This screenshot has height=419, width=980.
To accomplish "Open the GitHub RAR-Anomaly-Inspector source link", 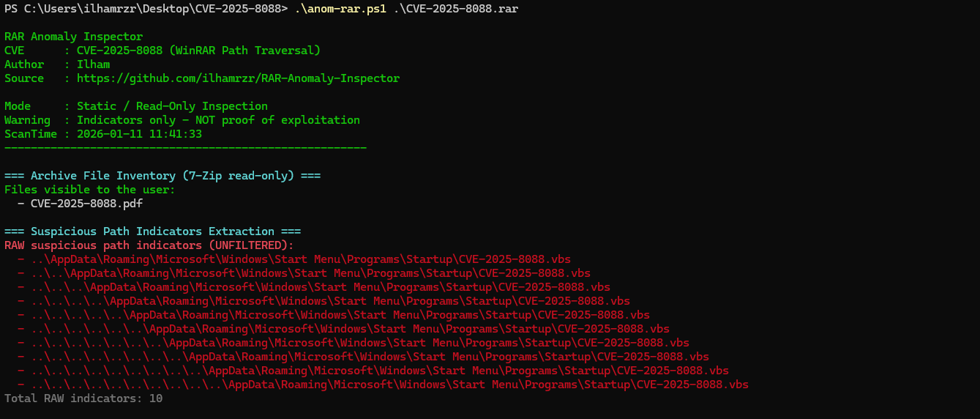I will [x=238, y=78].
